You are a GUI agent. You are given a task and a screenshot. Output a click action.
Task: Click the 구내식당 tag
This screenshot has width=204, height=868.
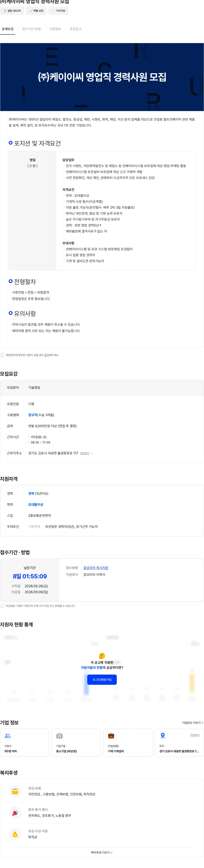point(59,11)
